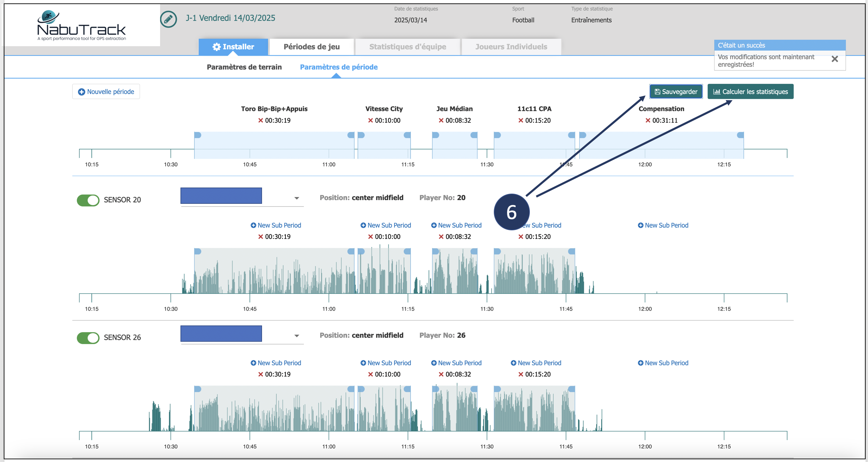The width and height of the screenshot is (868, 462).
Task: Click the Sauvegarder button
Action: pos(676,92)
